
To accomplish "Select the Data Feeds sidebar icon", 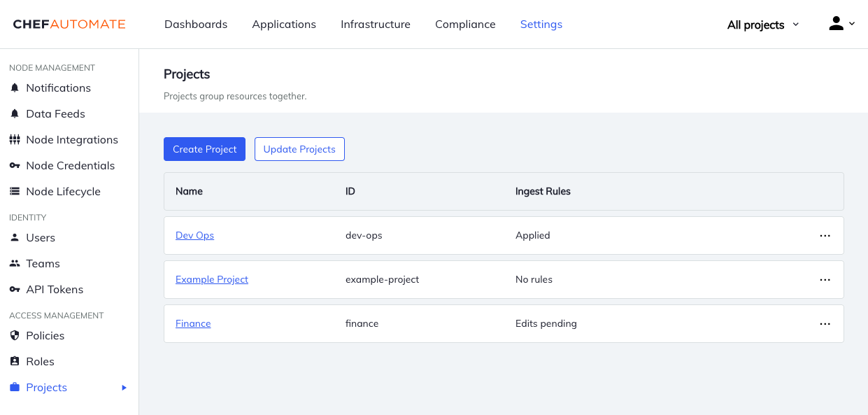I will (x=14, y=113).
